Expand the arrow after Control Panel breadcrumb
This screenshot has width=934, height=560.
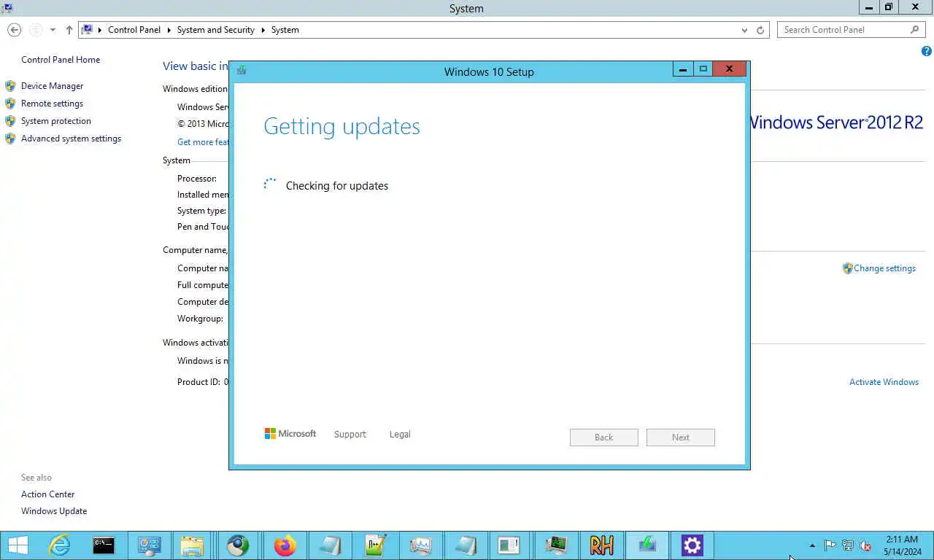click(169, 30)
